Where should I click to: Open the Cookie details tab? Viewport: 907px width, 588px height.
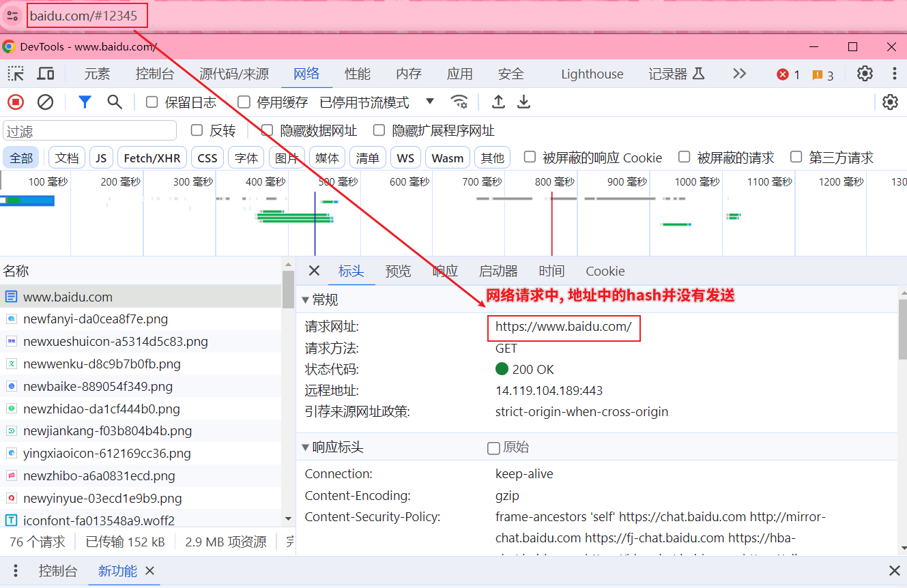(605, 271)
